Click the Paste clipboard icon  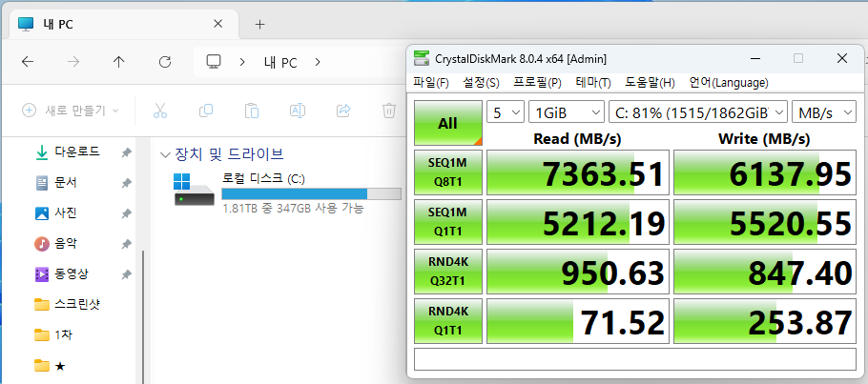click(x=252, y=111)
